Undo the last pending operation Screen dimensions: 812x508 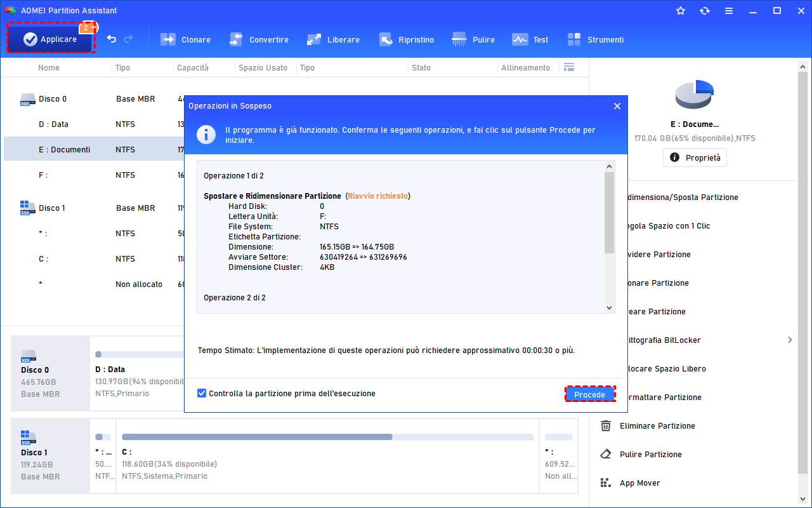click(112, 39)
